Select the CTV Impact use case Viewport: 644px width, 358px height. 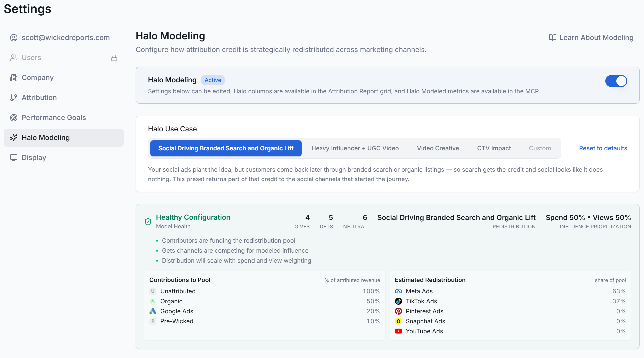(494, 148)
